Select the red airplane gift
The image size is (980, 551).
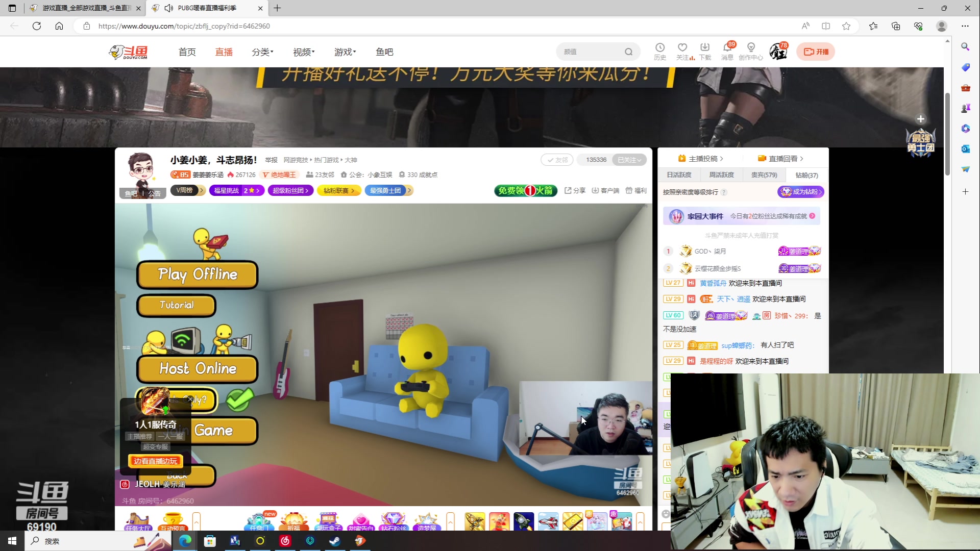pos(548,521)
